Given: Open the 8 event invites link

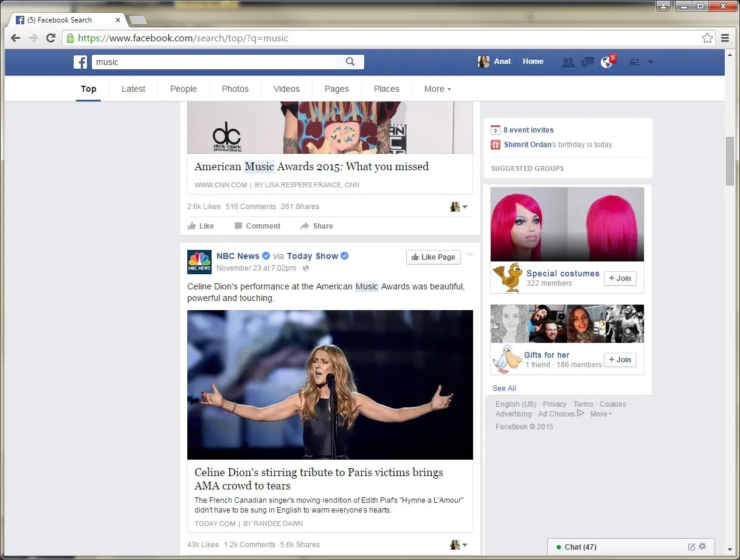Looking at the screenshot, I should (x=528, y=130).
